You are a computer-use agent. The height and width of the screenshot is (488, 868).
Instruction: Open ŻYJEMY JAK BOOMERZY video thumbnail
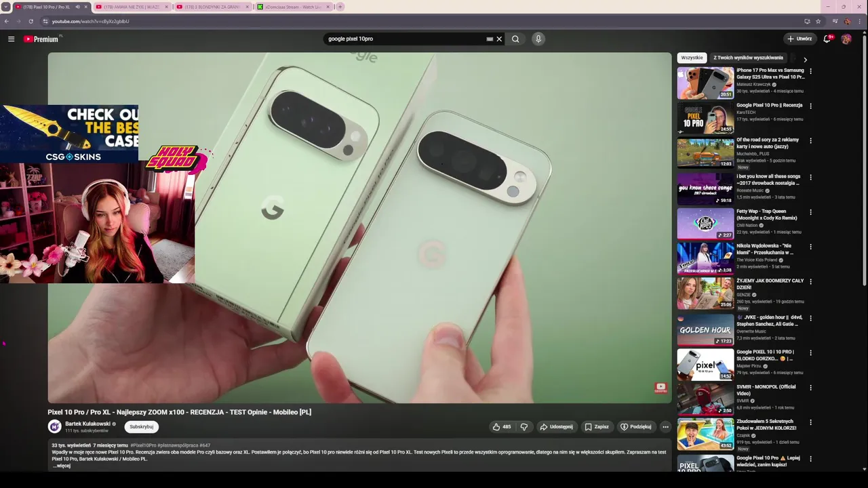705,293
